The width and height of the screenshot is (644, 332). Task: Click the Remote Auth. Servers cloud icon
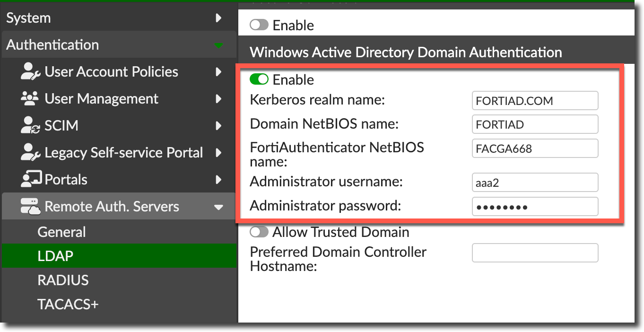(31, 207)
